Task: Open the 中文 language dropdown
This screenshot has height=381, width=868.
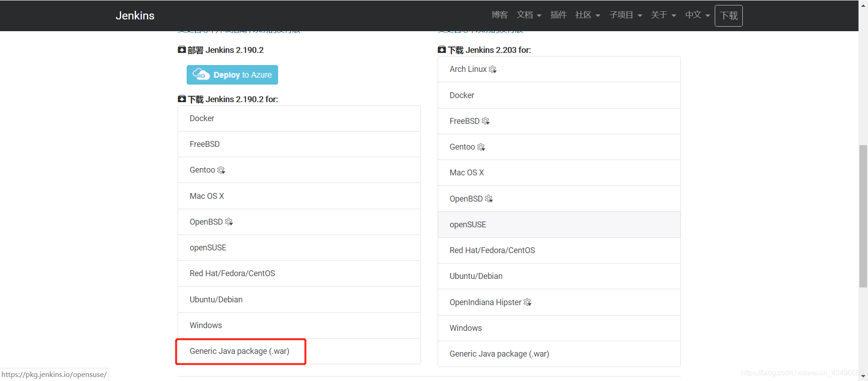Action: pyautogui.click(x=698, y=15)
